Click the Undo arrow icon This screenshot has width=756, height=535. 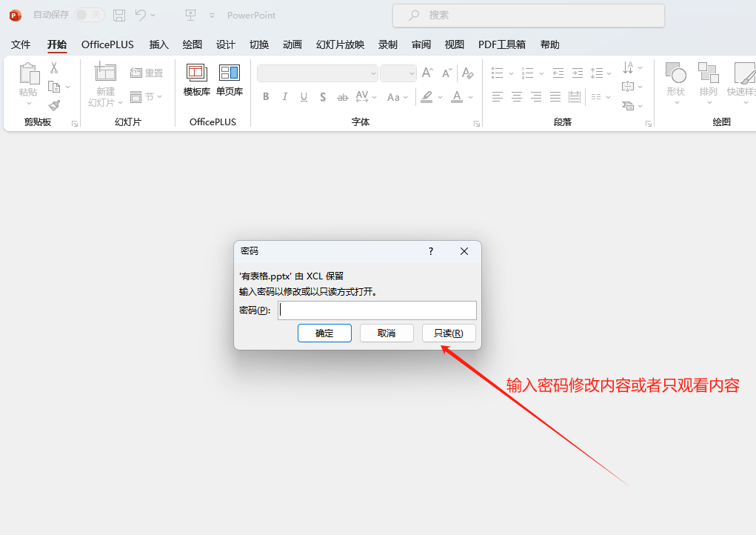pyautogui.click(x=140, y=15)
